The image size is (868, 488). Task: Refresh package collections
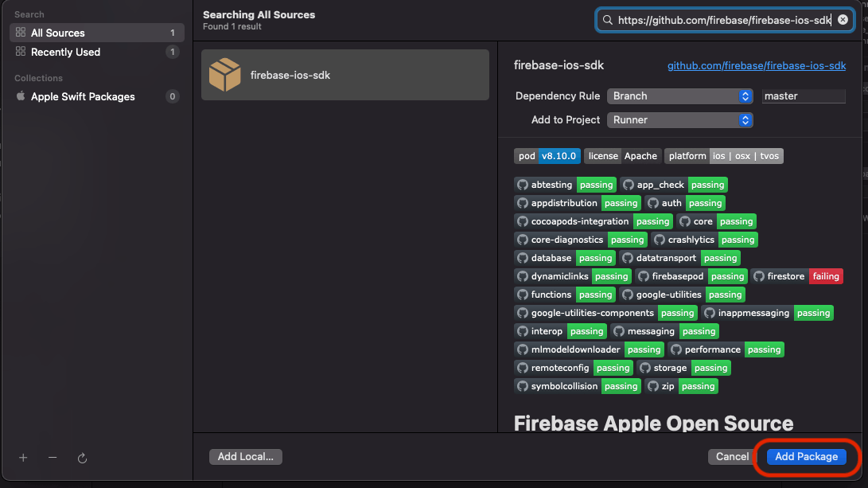click(x=82, y=458)
